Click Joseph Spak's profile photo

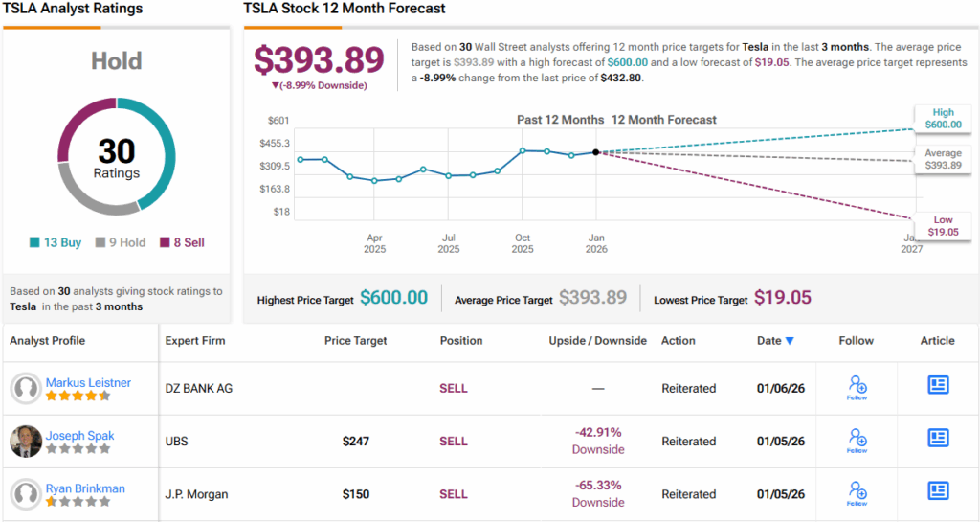[x=26, y=442]
